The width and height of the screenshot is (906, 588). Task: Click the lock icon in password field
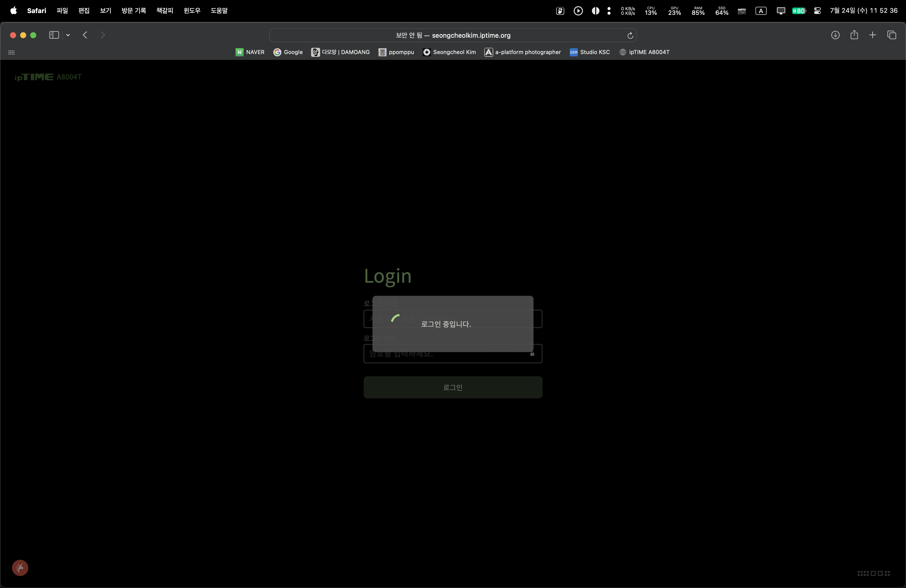tap(532, 354)
